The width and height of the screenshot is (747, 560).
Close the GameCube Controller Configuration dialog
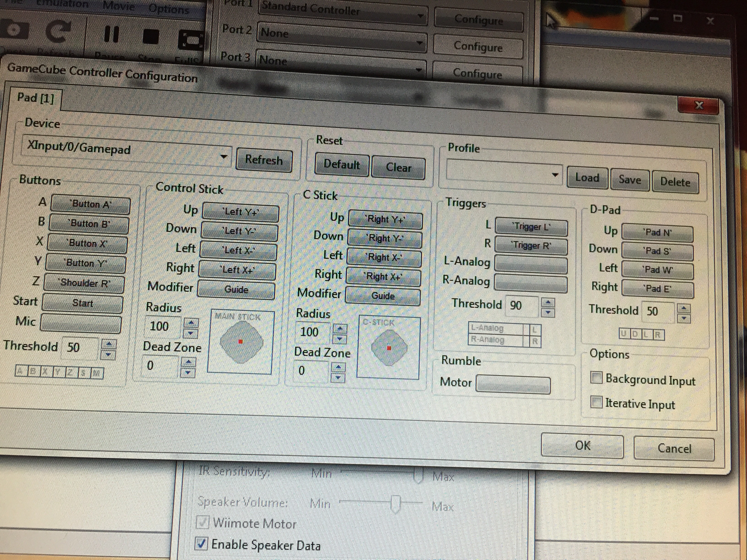pos(698,105)
